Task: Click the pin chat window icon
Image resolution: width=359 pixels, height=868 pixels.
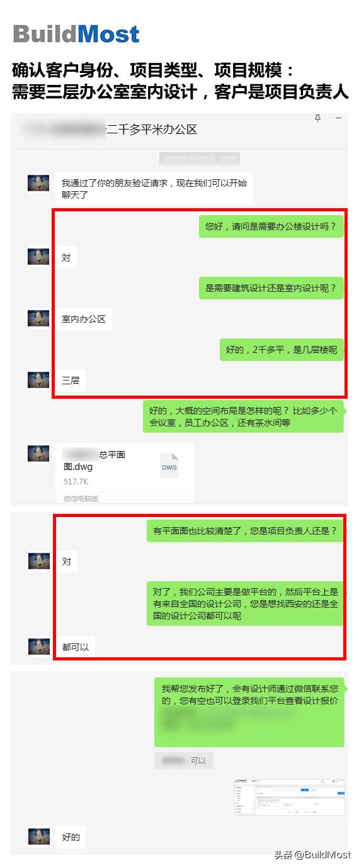Action: pyautogui.click(x=317, y=118)
